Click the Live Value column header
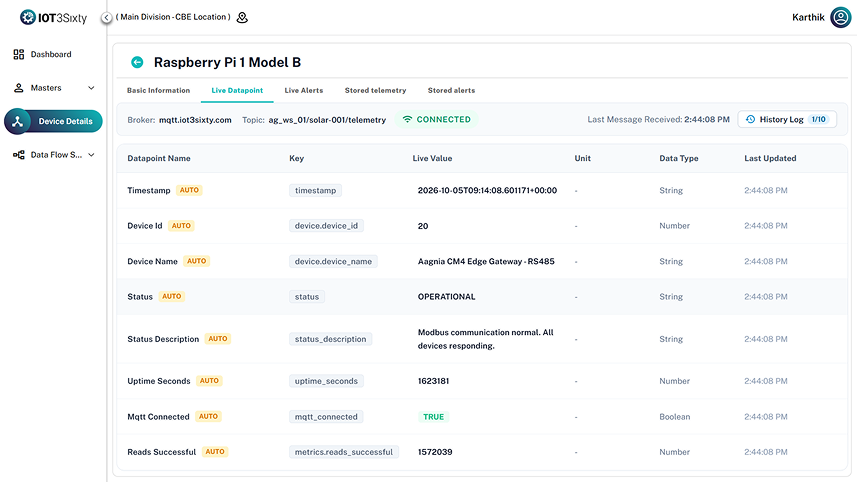 (432, 158)
